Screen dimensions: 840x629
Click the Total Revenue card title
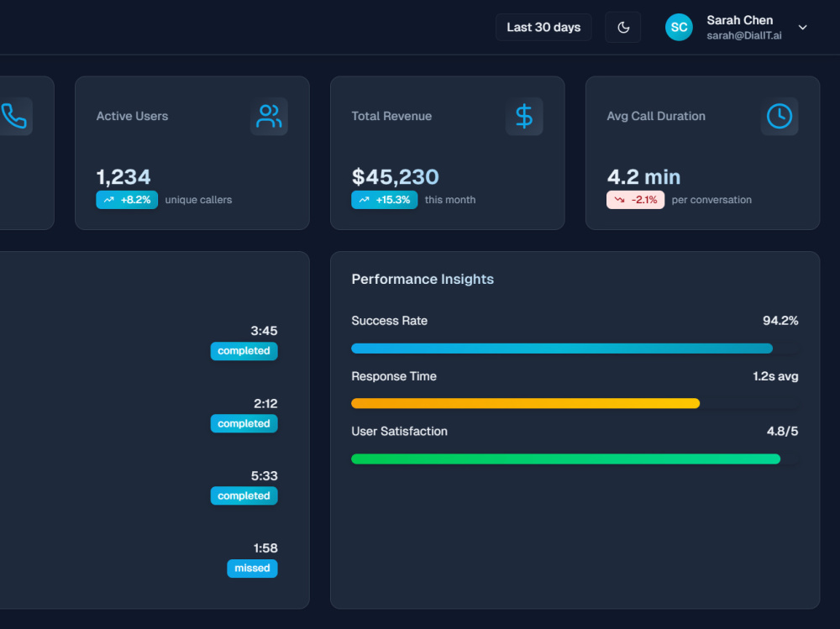[391, 116]
